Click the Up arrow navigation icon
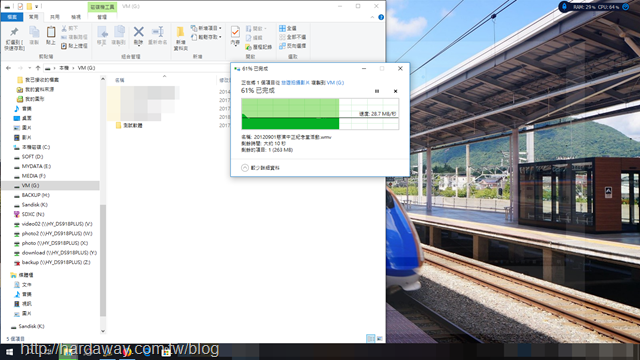 (x=38, y=68)
